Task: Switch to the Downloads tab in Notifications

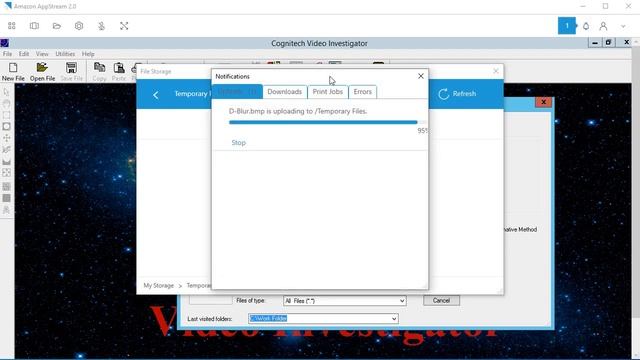Action: coord(284,92)
